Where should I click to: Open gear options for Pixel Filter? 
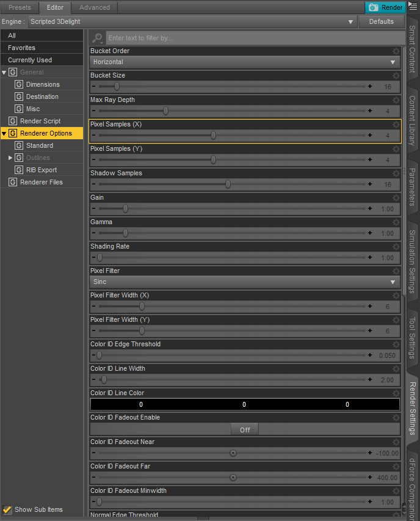coord(396,271)
